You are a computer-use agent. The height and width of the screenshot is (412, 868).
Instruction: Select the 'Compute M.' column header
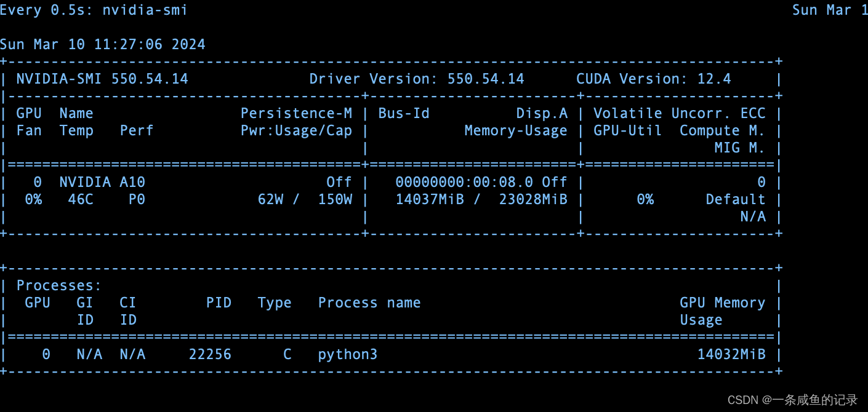pos(722,130)
